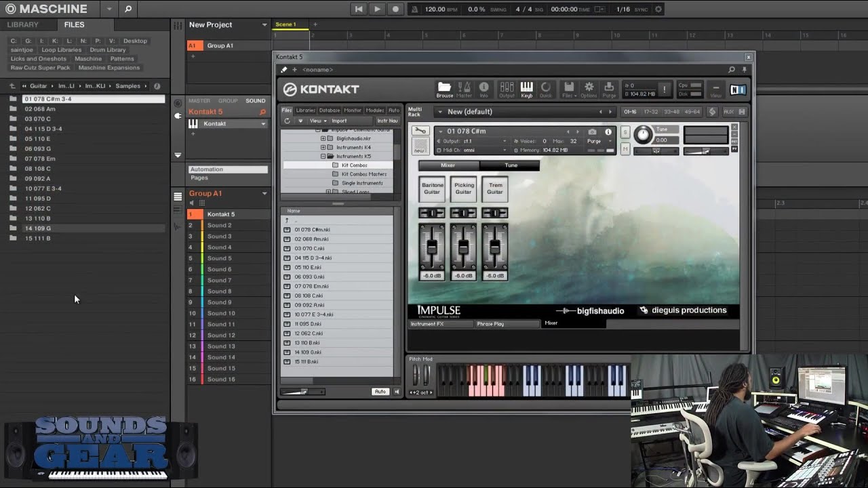
Task: Switch to the Libraries tab in Kontakt
Action: tap(305, 110)
